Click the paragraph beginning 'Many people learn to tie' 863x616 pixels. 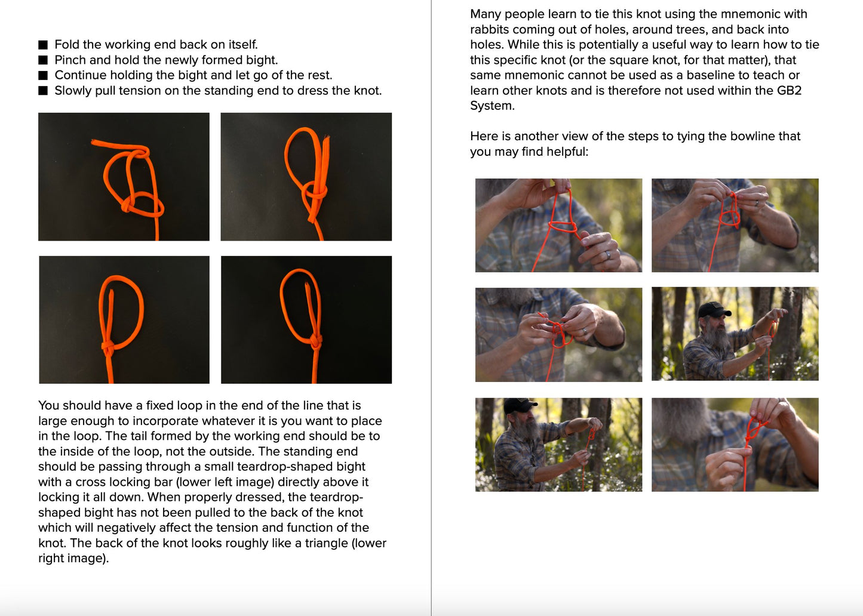click(644, 60)
